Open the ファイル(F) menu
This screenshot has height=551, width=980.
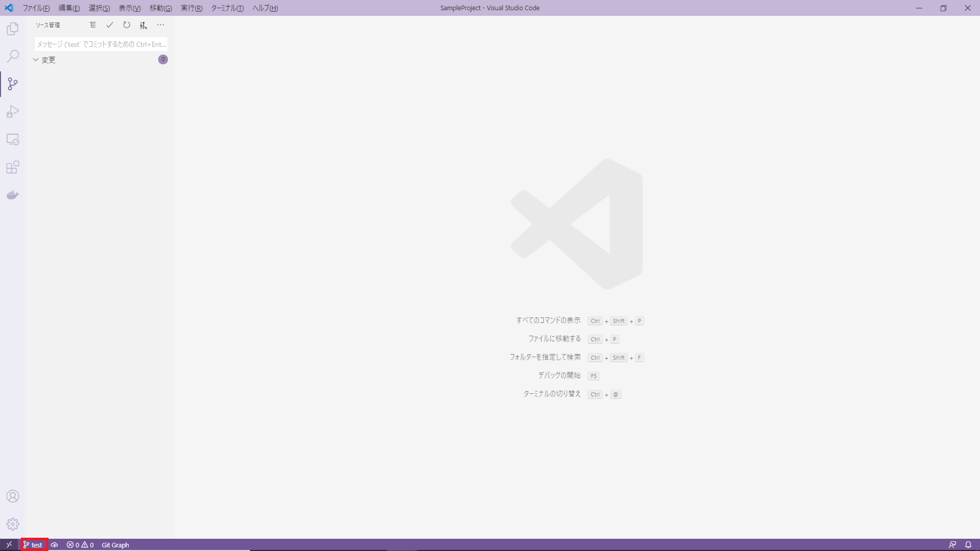[x=36, y=8]
